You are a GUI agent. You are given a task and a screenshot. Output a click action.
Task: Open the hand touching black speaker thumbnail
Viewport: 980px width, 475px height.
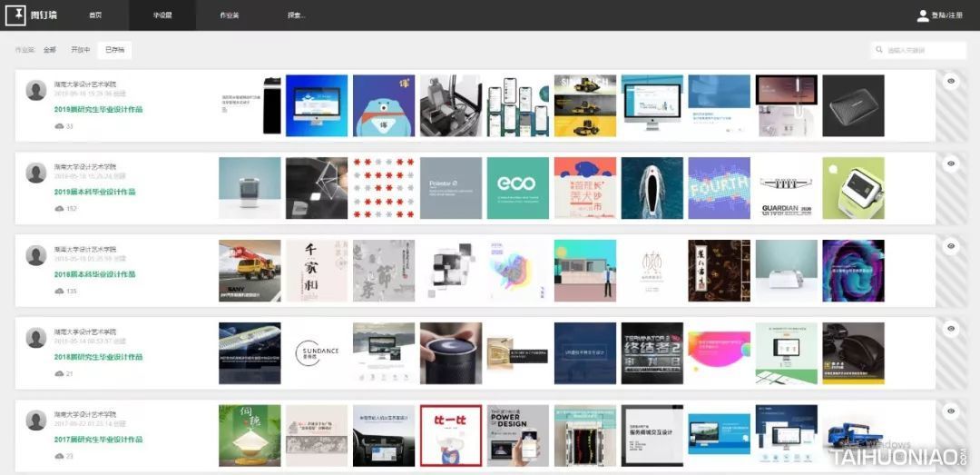click(x=451, y=353)
